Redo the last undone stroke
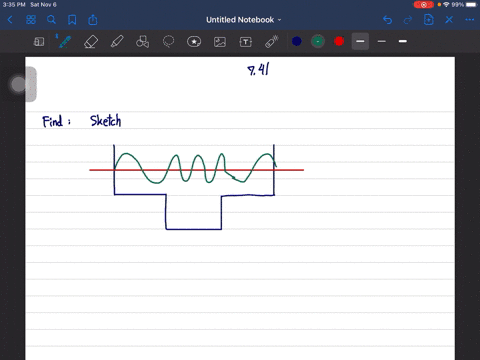Screen dimensions: 480x360 point(408,20)
